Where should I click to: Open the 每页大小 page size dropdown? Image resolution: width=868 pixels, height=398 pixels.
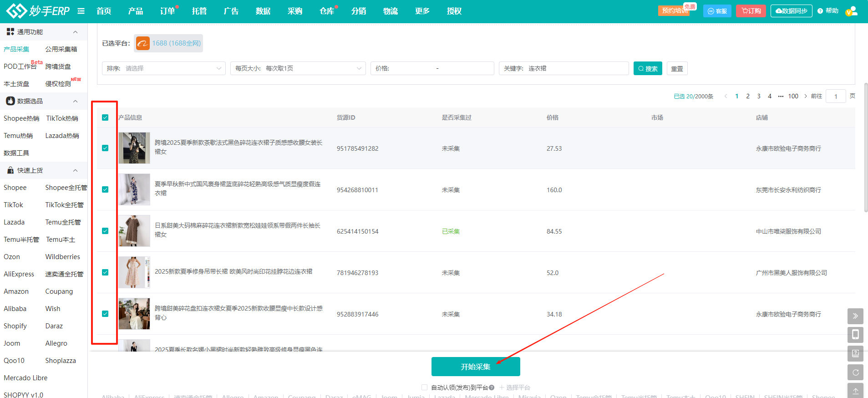click(x=298, y=68)
